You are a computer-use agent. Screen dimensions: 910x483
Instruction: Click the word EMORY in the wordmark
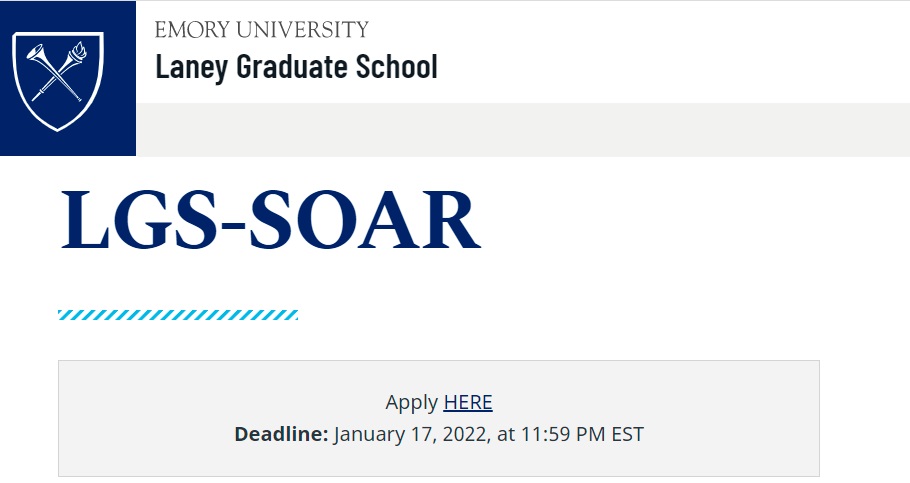point(192,30)
